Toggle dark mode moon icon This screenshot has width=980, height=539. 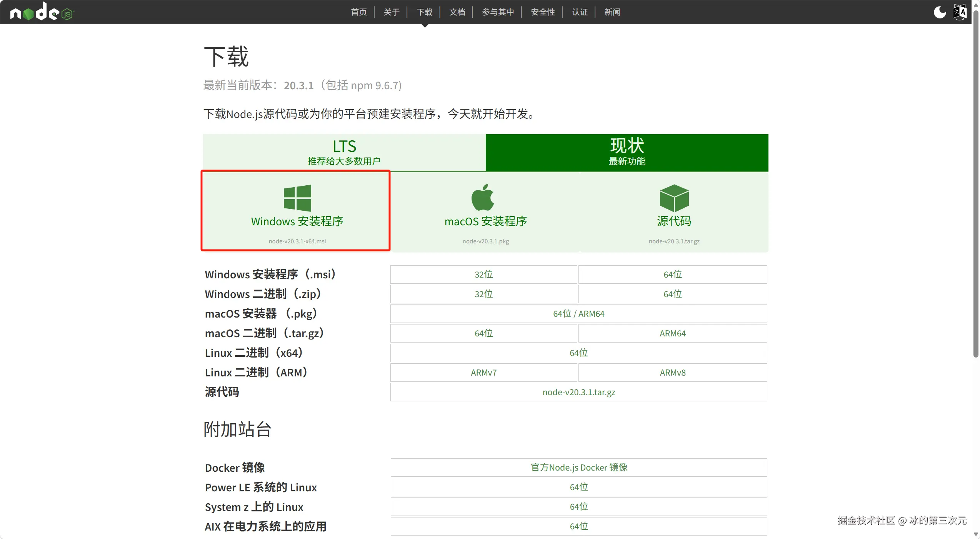click(x=940, y=12)
